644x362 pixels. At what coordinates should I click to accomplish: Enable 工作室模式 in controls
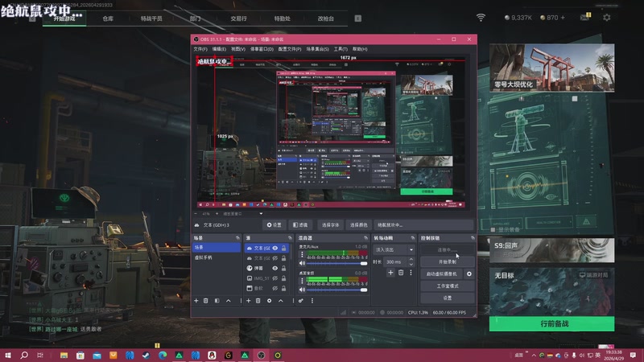(448, 286)
